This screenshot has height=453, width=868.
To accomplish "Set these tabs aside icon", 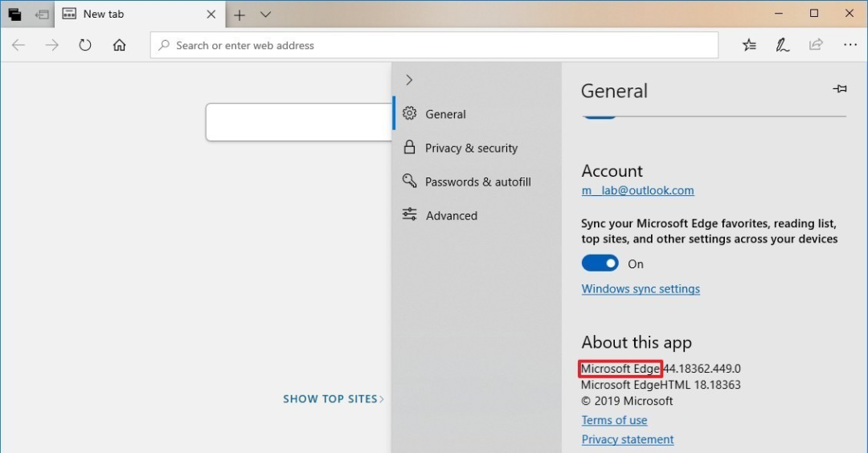I will (x=42, y=14).
